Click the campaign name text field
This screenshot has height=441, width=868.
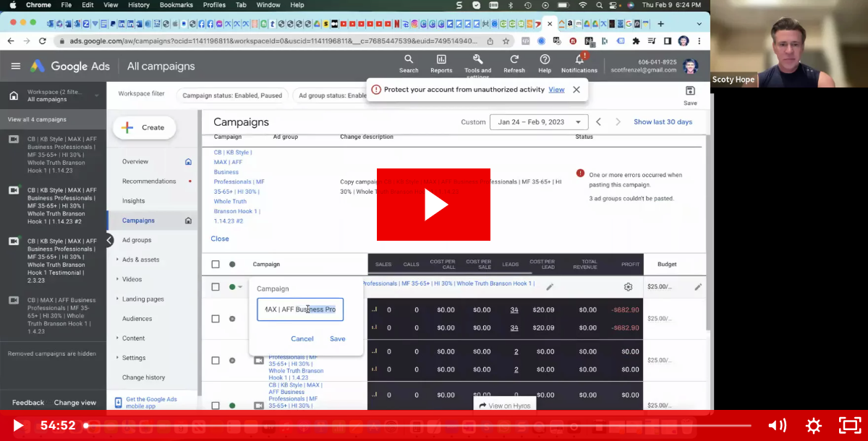(x=300, y=309)
